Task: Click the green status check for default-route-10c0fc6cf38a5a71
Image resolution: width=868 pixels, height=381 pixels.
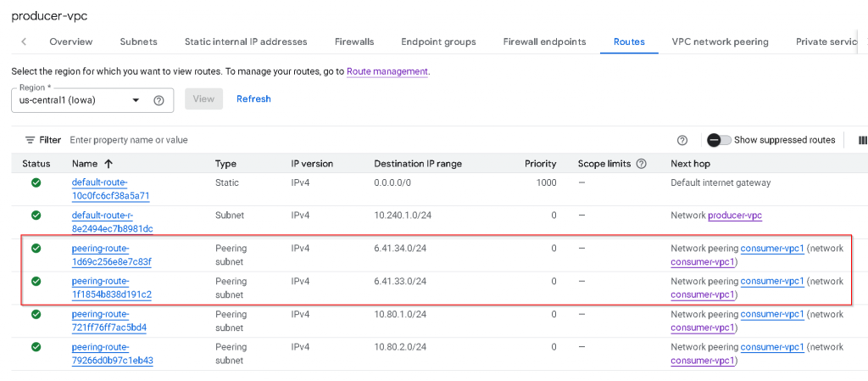Action: coord(36,183)
